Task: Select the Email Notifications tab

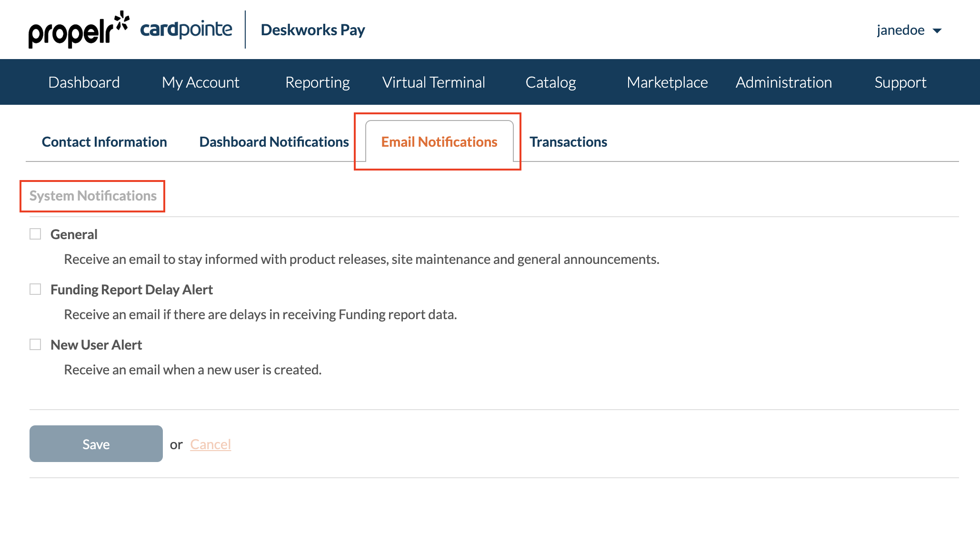Action: (439, 142)
